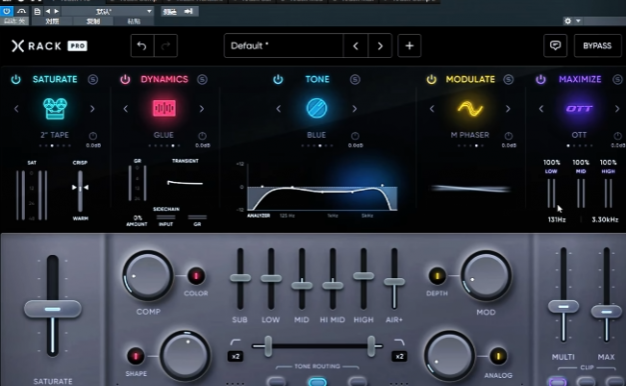This screenshot has width=626, height=386.
Task: Toggle the Analog button
Action: tap(498, 356)
